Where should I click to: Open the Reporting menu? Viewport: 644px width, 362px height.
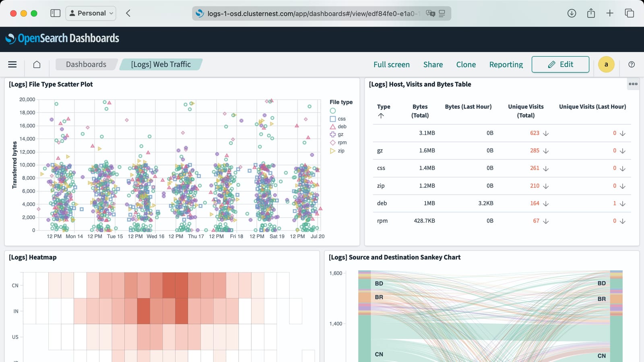click(506, 64)
